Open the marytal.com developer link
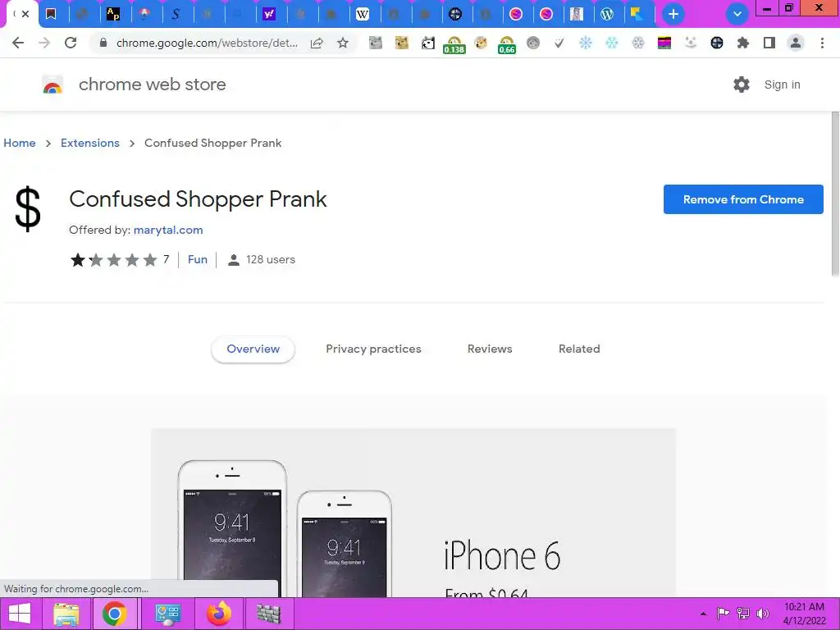This screenshot has height=630, width=840. [168, 230]
